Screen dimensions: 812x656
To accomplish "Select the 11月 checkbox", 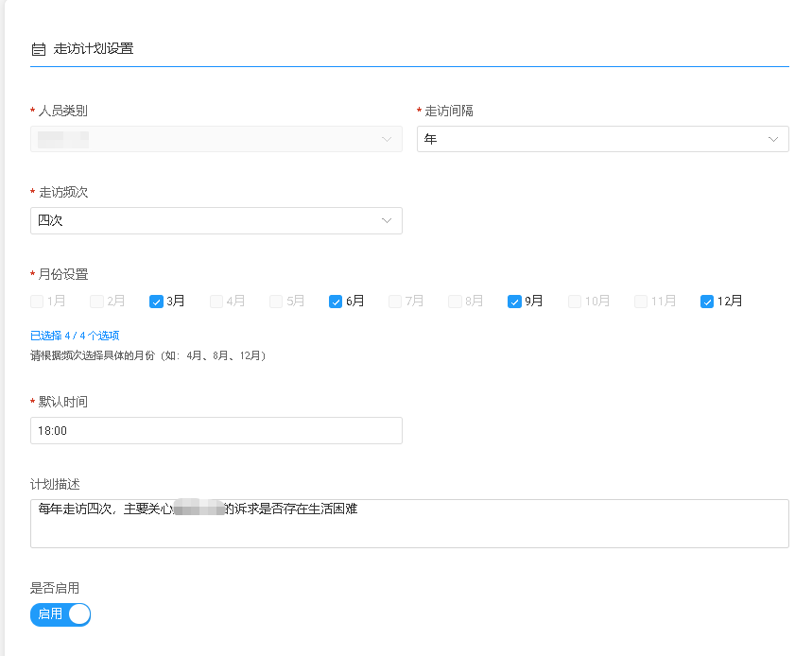I will (x=640, y=301).
